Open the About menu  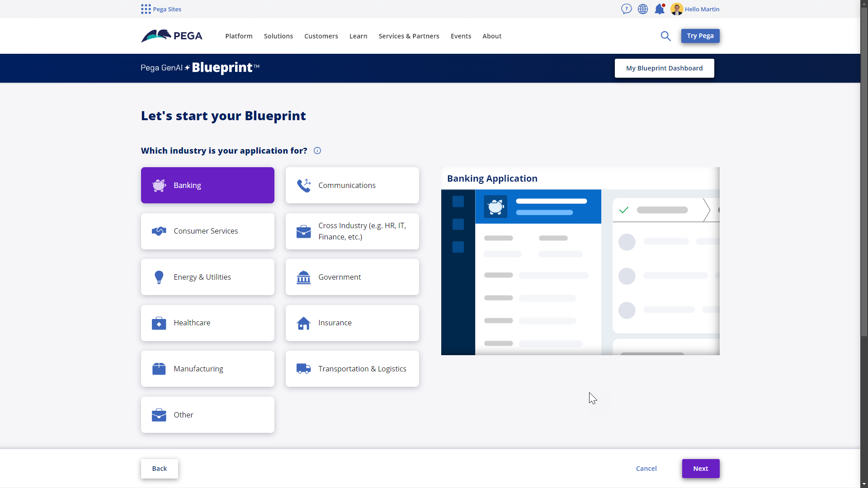(492, 36)
